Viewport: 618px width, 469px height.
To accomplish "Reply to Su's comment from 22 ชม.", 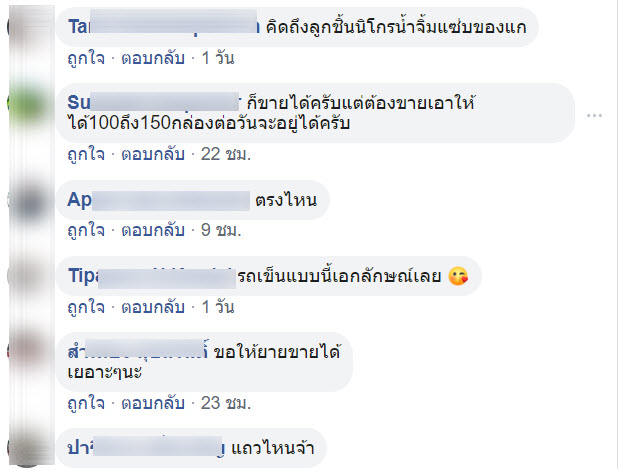I will (x=153, y=154).
